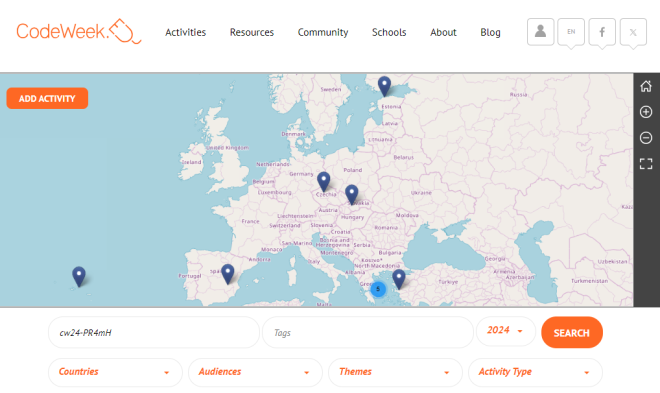Click the blue cluster marker near Greece
Screen dimensions: 660x393
click(x=378, y=289)
